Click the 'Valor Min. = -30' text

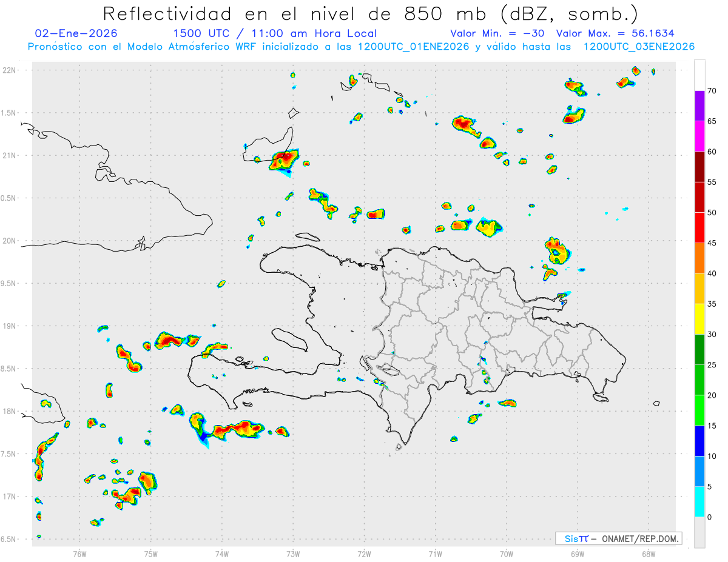click(498, 33)
